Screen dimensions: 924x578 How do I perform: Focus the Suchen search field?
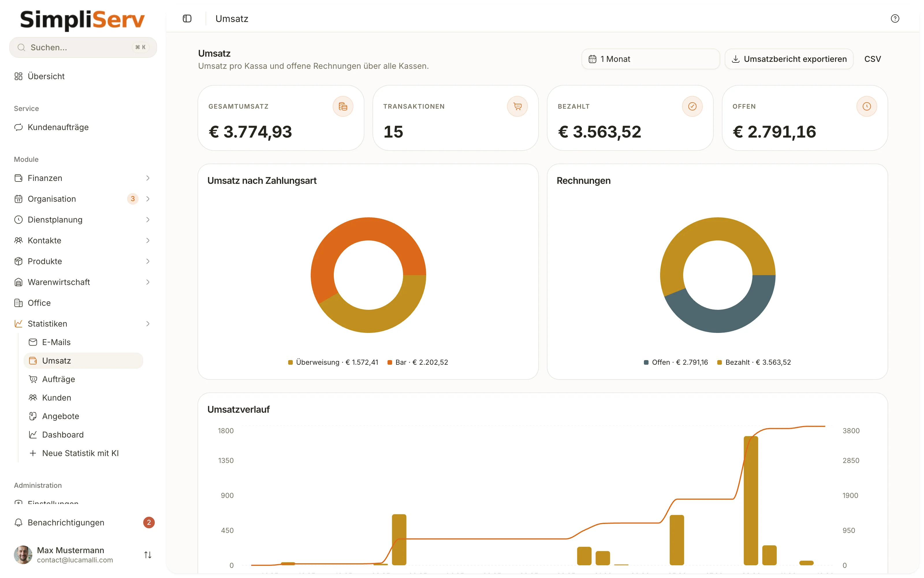[x=83, y=47]
